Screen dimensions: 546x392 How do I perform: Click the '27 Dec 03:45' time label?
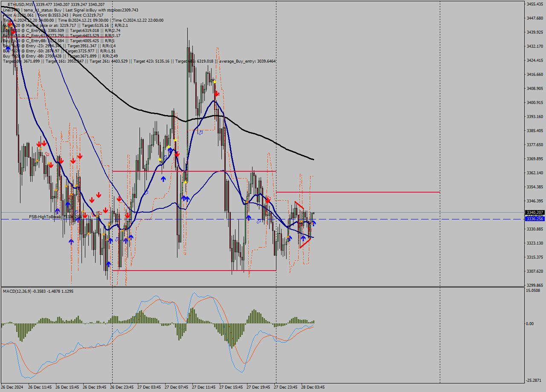pos(149,387)
